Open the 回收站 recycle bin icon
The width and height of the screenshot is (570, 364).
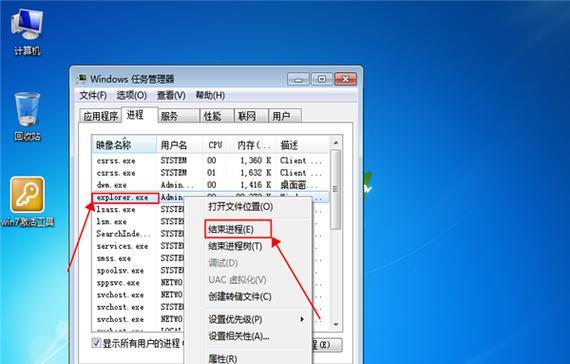click(27, 116)
